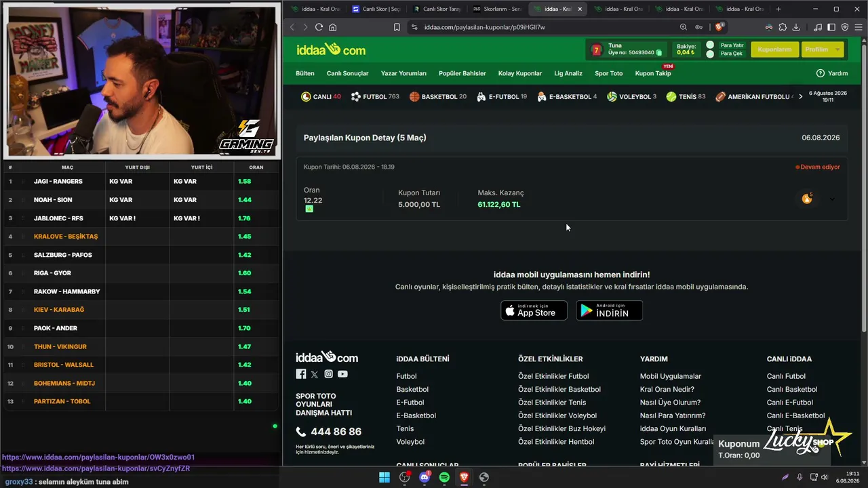Select the TENİS sport category
This screenshot has height=488, width=868.
tap(686, 97)
